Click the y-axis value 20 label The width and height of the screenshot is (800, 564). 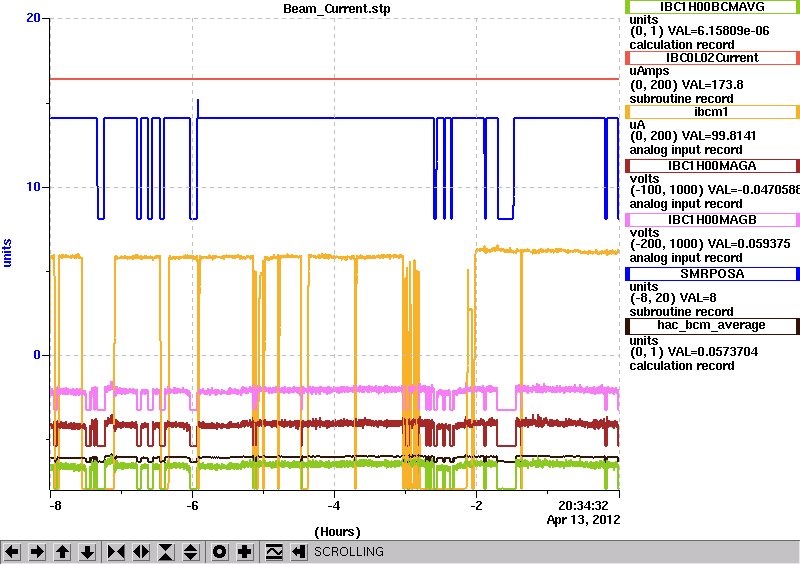[33, 18]
